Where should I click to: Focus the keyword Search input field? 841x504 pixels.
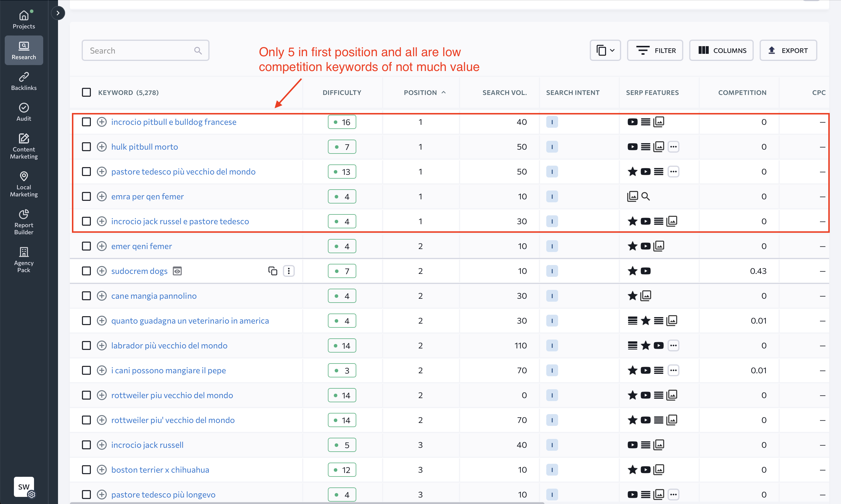click(x=145, y=51)
